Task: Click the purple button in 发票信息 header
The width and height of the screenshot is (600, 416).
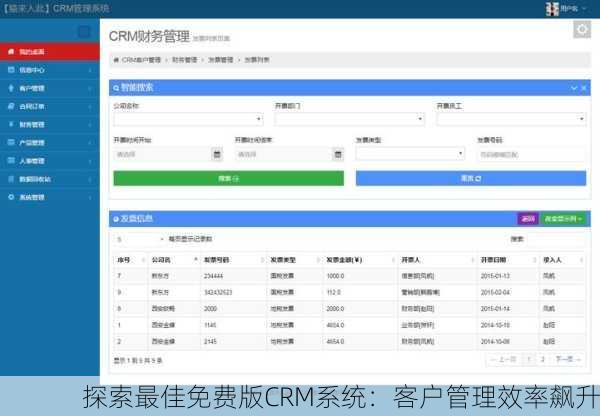Action: 528,219
